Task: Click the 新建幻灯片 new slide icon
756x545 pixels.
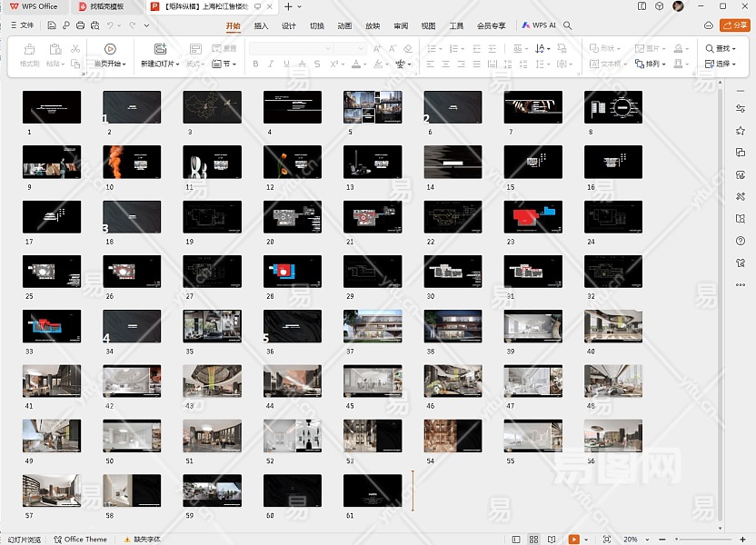Action: pos(160,48)
